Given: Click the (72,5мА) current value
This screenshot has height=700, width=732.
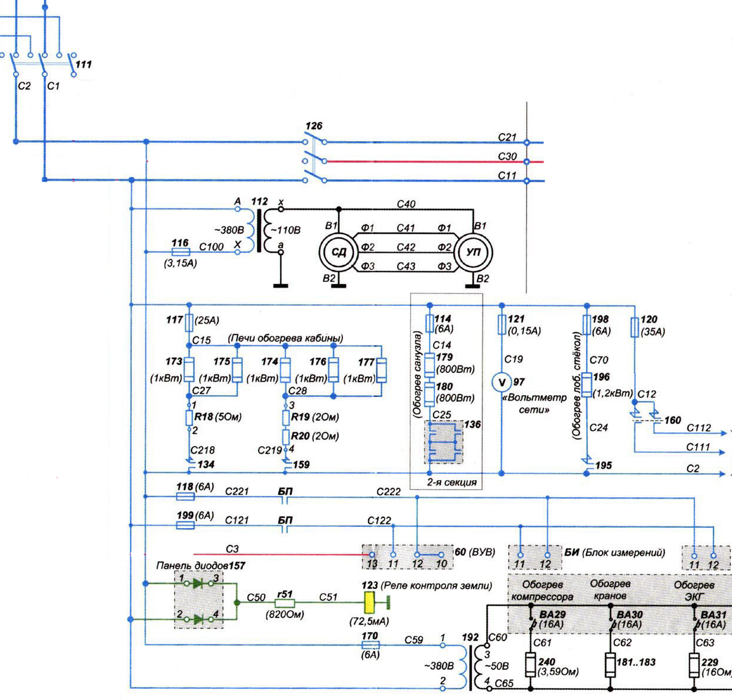Looking at the screenshot, I should point(370,622).
